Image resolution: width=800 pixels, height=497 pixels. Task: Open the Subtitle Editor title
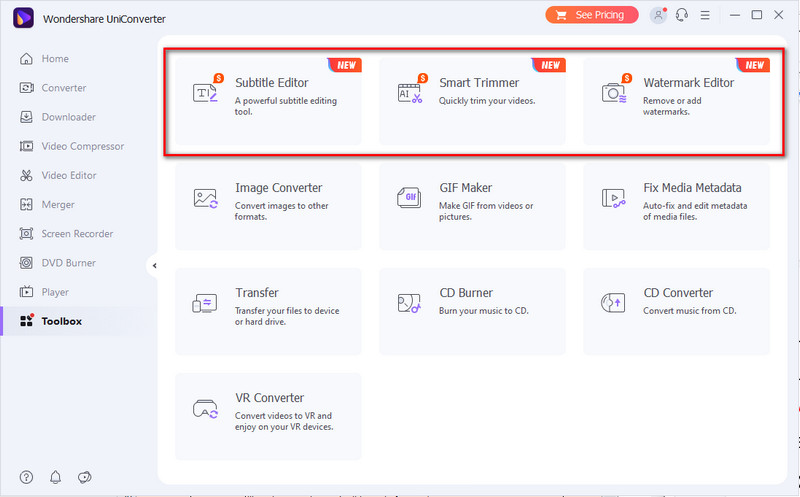pos(271,83)
